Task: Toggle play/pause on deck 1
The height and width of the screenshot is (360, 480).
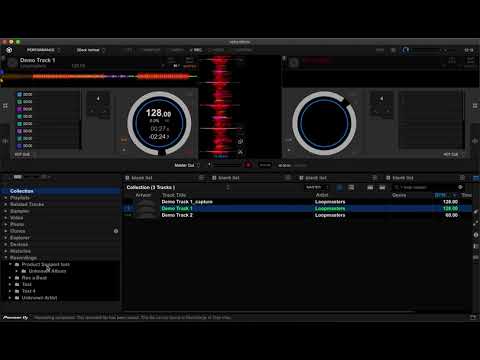Action: coord(124,150)
